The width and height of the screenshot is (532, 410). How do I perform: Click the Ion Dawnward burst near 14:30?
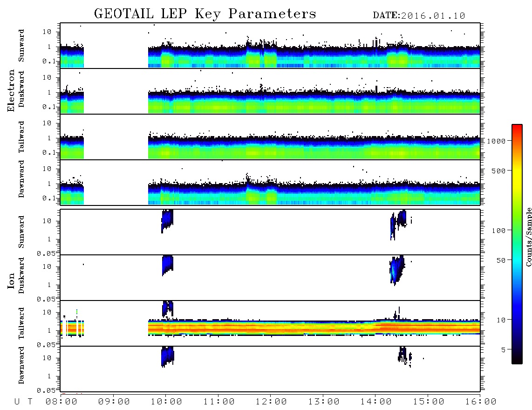click(x=404, y=355)
